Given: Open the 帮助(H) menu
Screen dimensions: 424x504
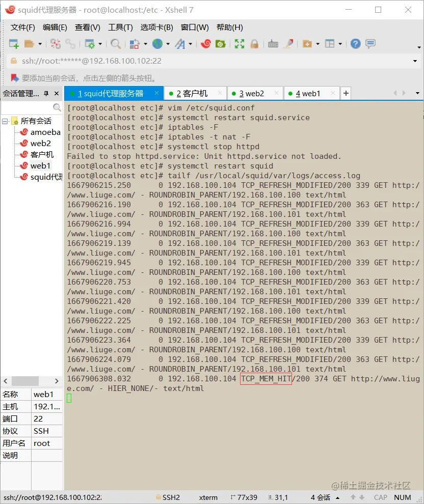Looking at the screenshot, I should [230, 27].
